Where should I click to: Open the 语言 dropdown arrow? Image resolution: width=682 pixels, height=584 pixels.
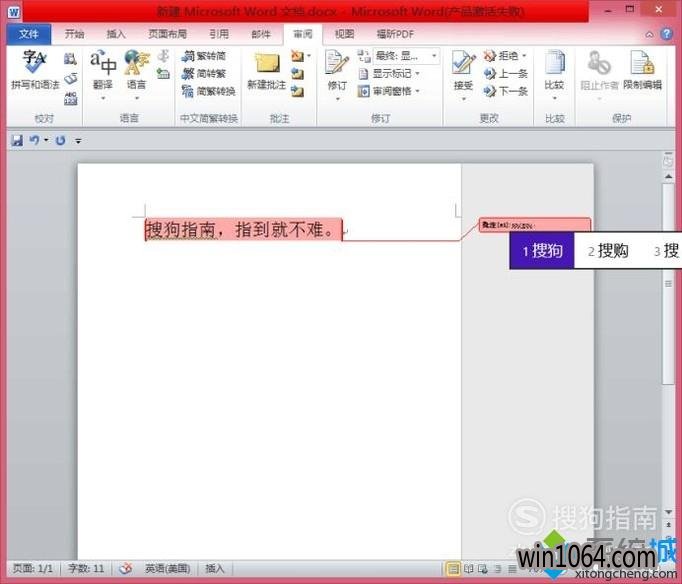(137, 99)
